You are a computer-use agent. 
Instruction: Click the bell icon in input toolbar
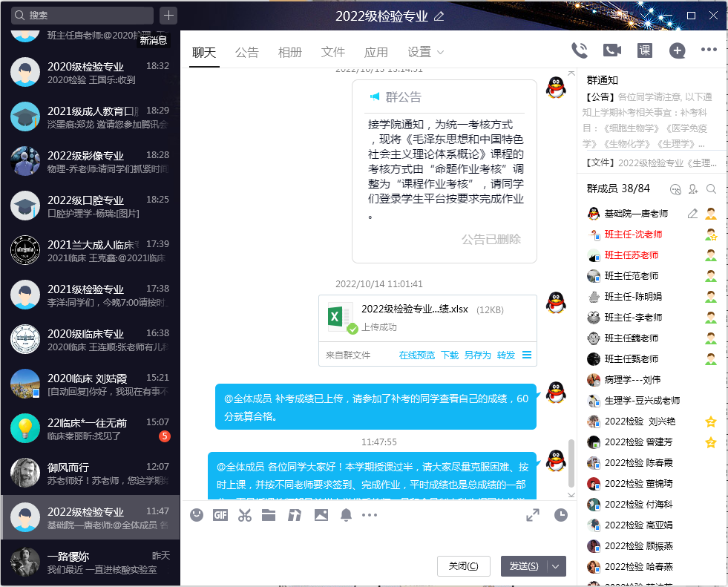click(346, 514)
